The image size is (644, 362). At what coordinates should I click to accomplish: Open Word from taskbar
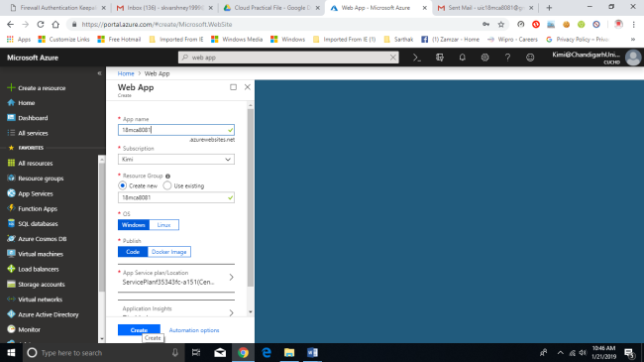(312, 353)
